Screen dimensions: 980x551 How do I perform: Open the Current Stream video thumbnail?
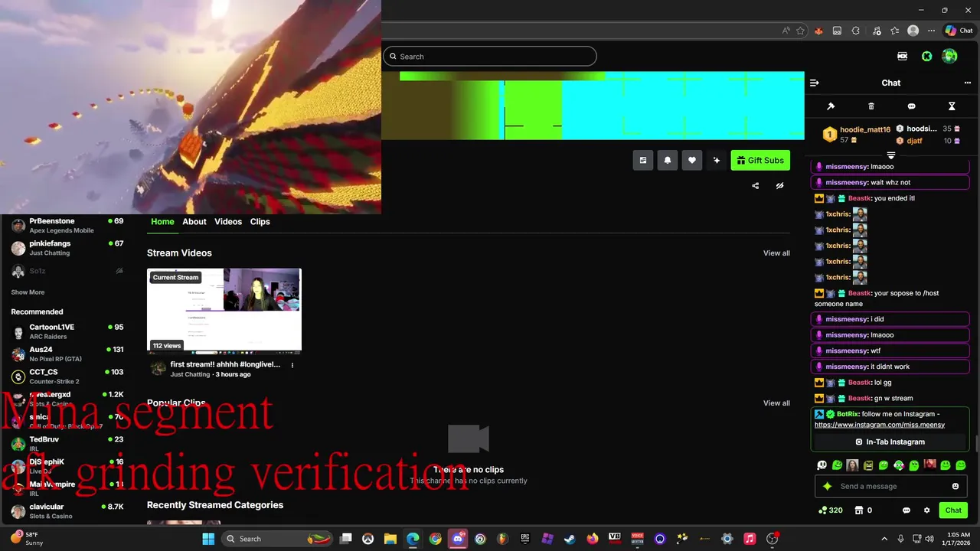[x=224, y=311]
